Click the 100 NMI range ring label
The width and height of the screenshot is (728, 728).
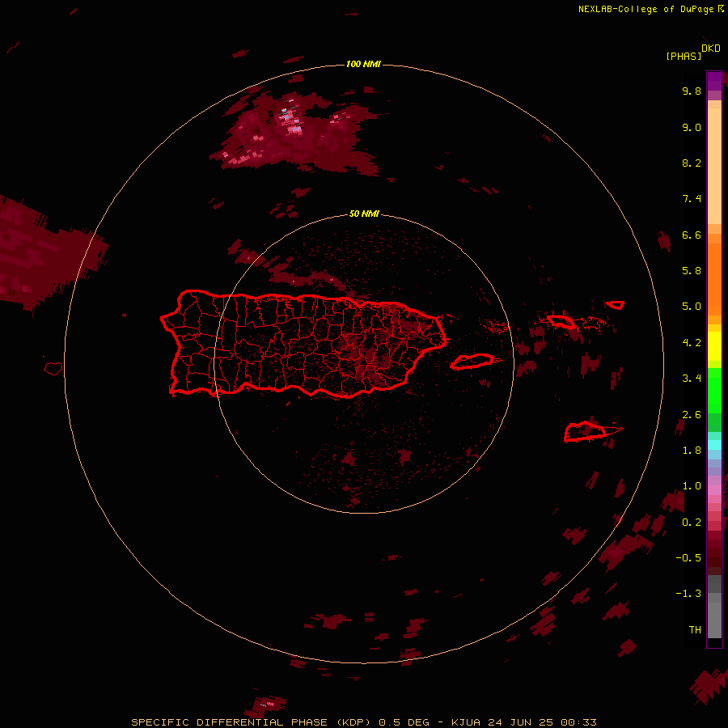point(363,64)
